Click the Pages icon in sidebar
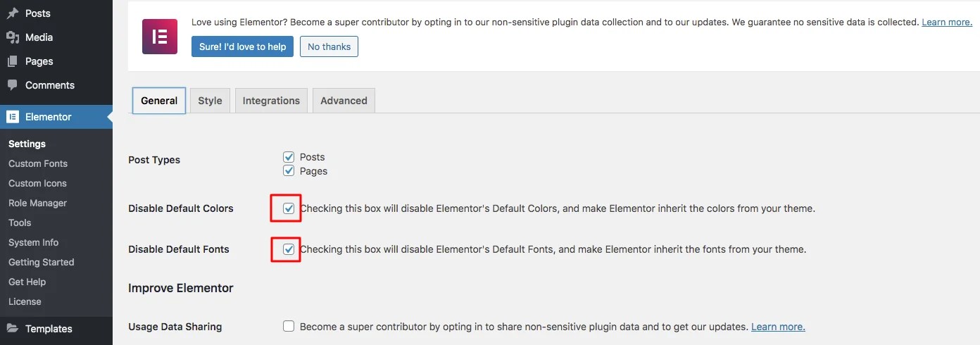The height and width of the screenshot is (345, 980). [x=13, y=61]
